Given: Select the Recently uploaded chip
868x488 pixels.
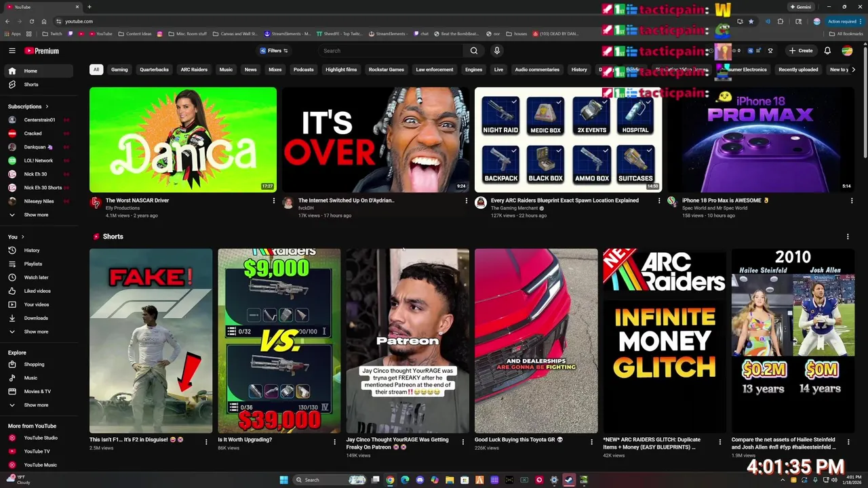Looking at the screenshot, I should coord(798,69).
